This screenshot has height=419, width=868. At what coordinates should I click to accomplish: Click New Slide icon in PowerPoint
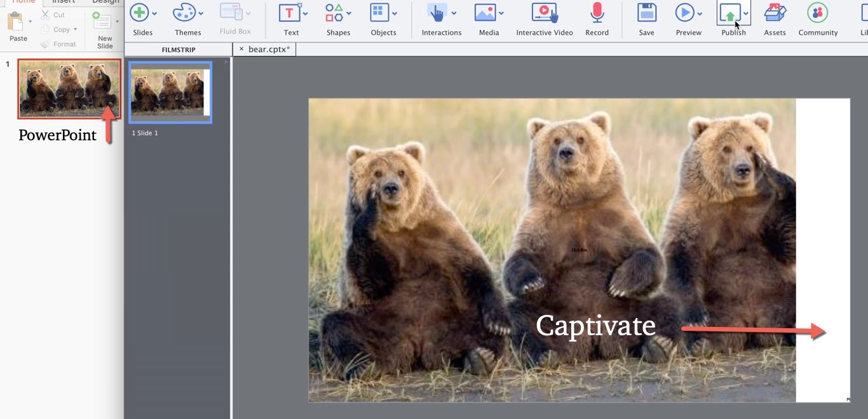(102, 21)
